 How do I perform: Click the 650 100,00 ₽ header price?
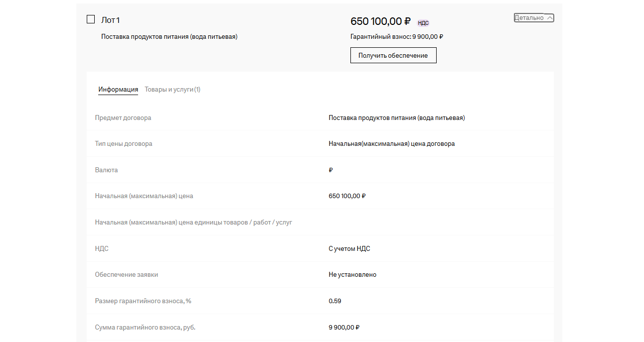(380, 21)
